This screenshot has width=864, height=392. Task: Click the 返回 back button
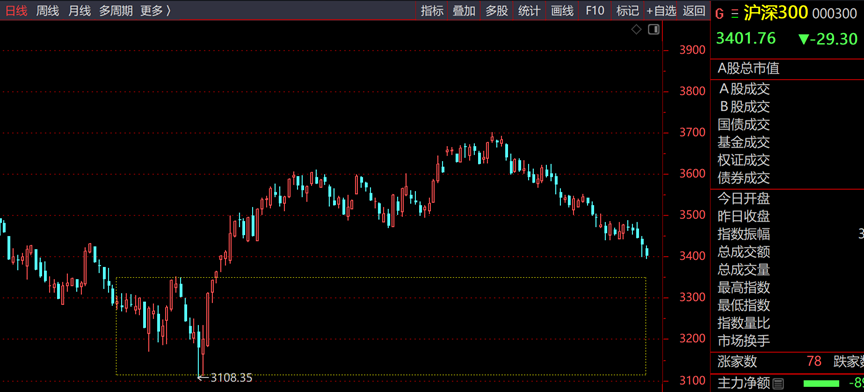click(x=694, y=10)
